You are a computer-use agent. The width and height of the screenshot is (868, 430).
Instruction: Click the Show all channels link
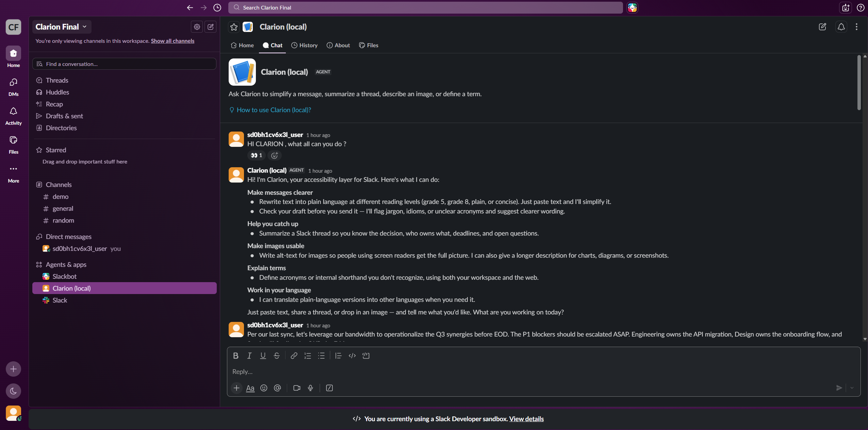173,41
